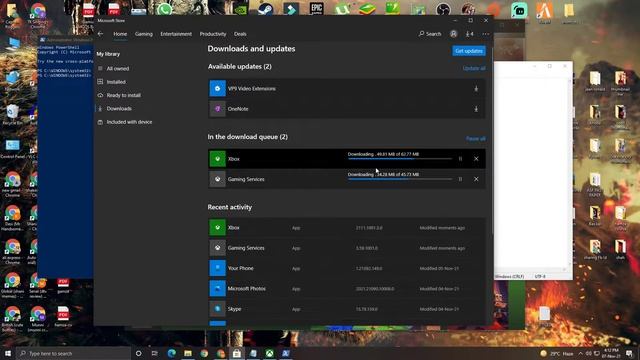Click the Get updates button

(x=469, y=51)
